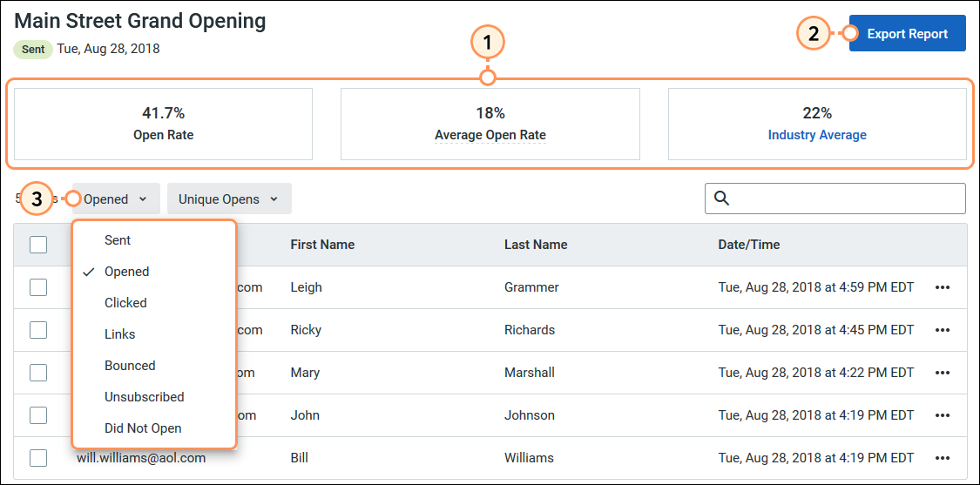Click the Date/Time column header
The width and height of the screenshot is (980, 485).
click(x=749, y=245)
